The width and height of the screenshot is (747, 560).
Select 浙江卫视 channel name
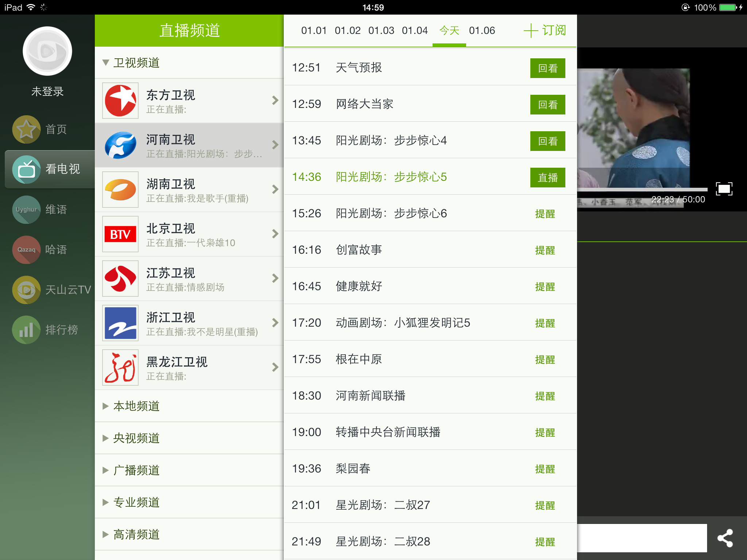click(x=171, y=318)
